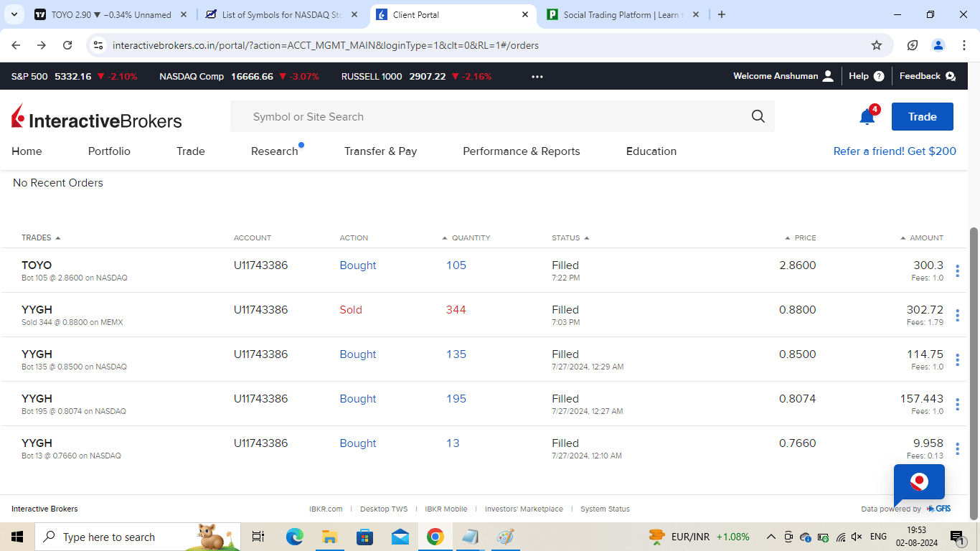Viewport: 980px width, 551px height.
Task: Open the Education menu
Action: (x=651, y=151)
